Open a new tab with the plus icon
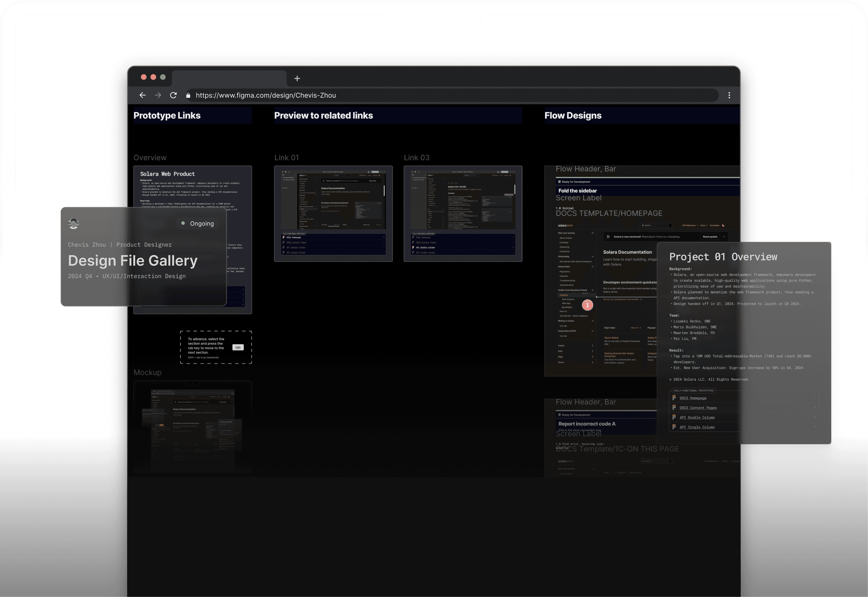The image size is (868, 597). click(x=297, y=78)
